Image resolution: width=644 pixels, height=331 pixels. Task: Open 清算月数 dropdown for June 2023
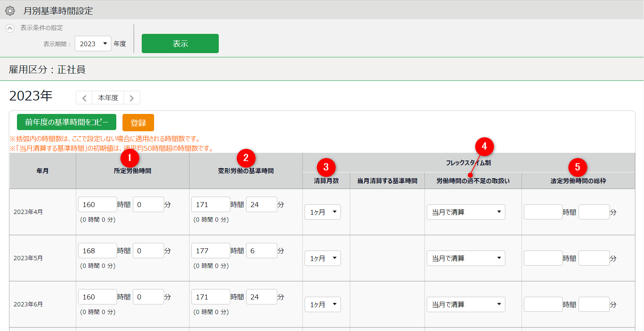pos(322,304)
